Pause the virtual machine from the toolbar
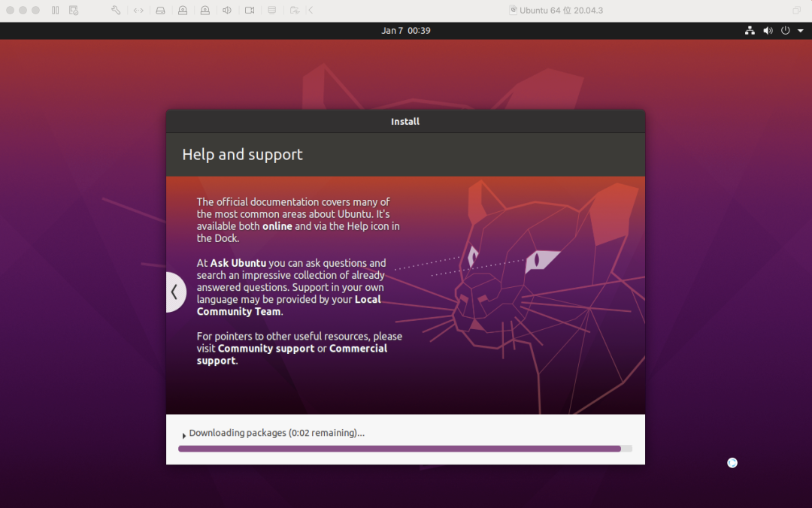 56,11
